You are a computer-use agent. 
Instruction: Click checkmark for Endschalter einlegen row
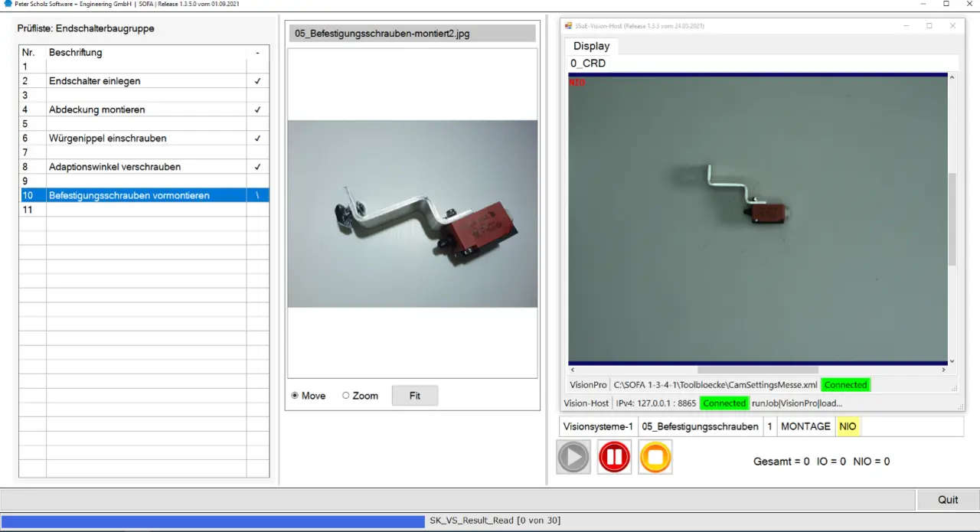click(257, 81)
